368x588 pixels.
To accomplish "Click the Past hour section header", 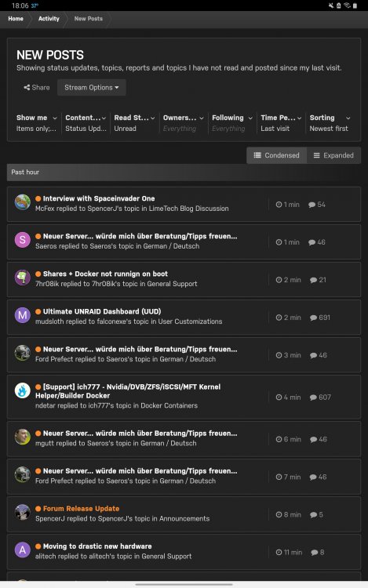I will pos(184,172).
